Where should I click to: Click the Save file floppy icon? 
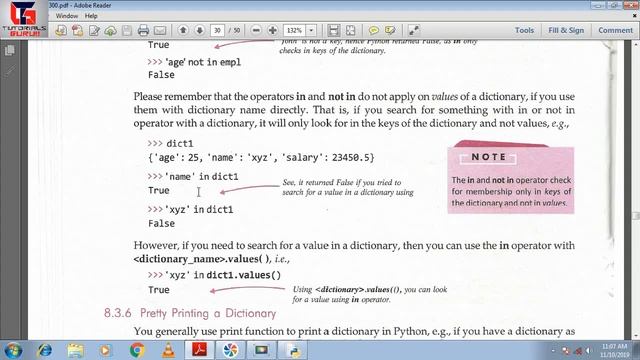pyautogui.click(x=127, y=30)
